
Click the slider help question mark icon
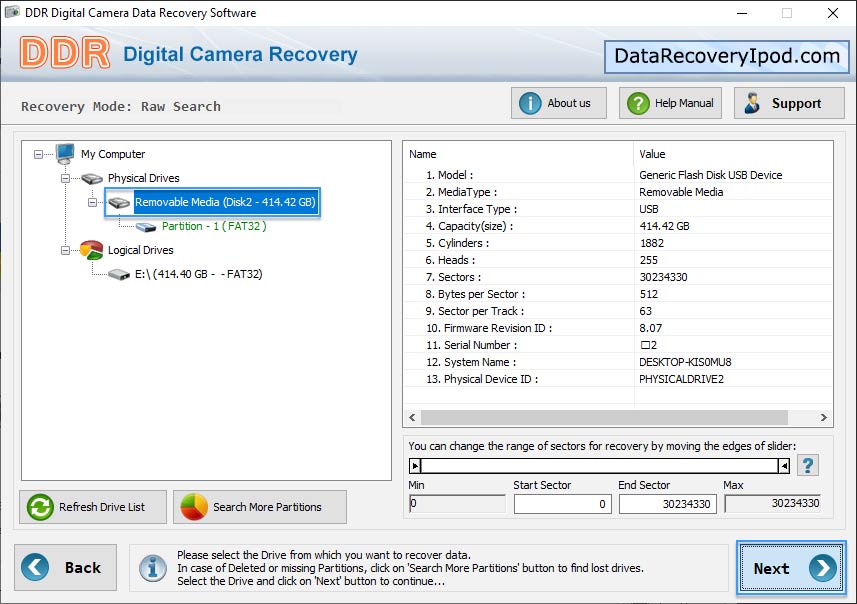[x=807, y=465]
